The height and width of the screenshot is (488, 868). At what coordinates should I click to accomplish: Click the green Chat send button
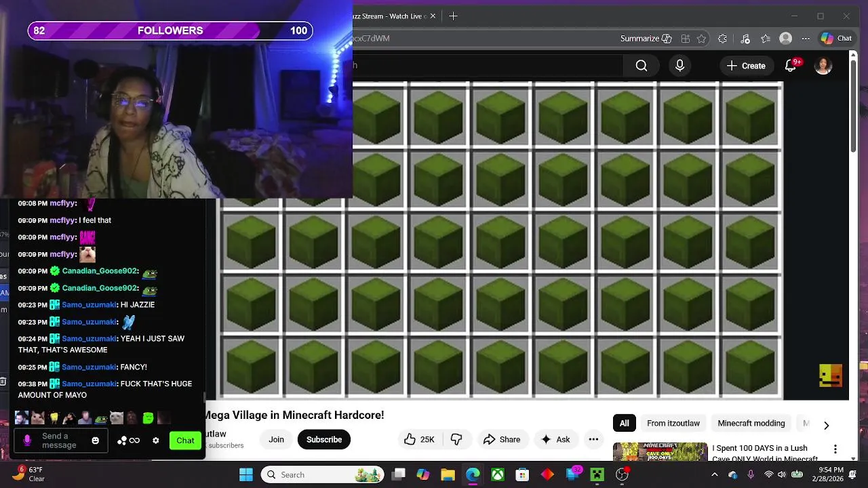pos(185,441)
